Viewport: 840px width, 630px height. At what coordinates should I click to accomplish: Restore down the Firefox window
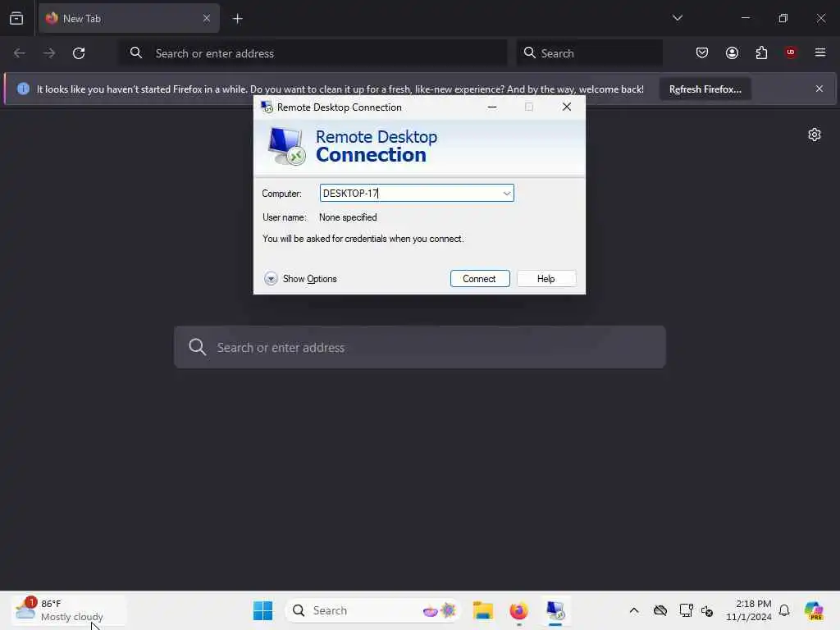click(783, 18)
